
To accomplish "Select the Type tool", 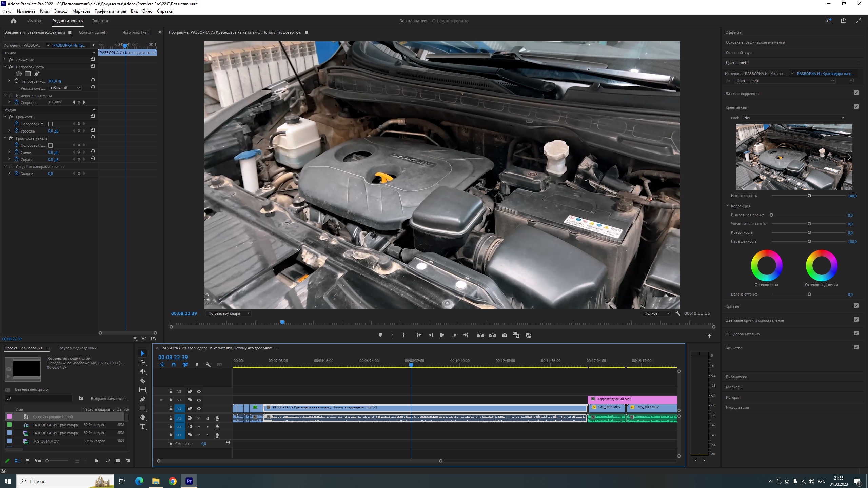I will 143,426.
